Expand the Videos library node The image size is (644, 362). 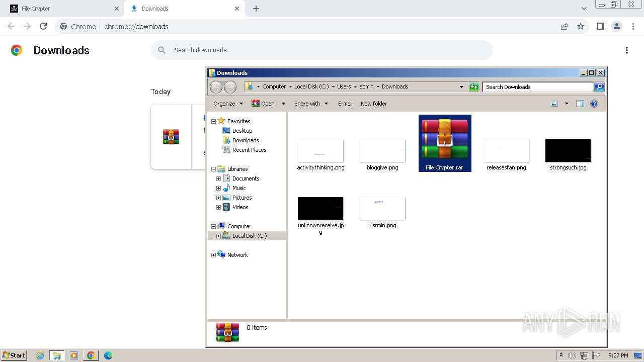point(218,207)
